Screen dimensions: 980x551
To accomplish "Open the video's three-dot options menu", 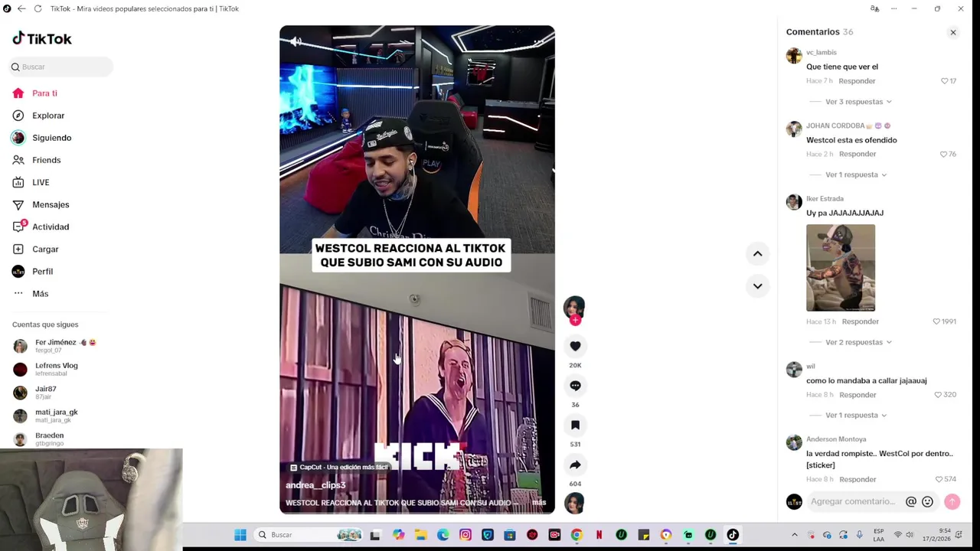I will point(538,41).
